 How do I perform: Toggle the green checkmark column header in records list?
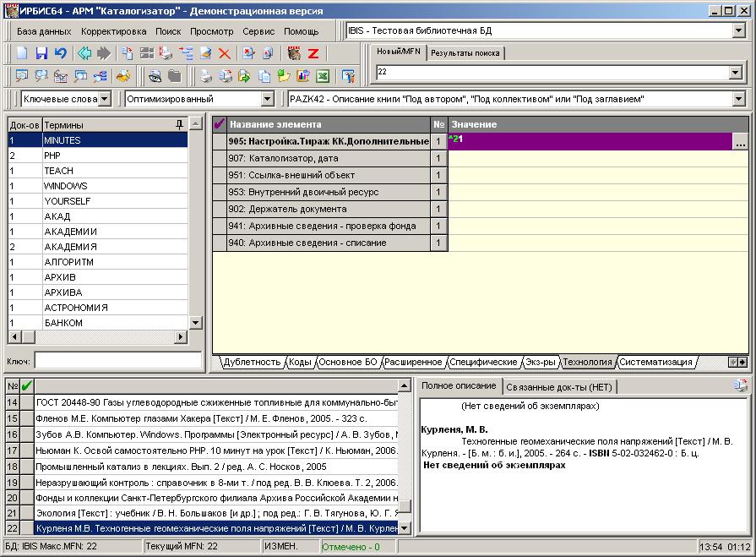coord(27,387)
